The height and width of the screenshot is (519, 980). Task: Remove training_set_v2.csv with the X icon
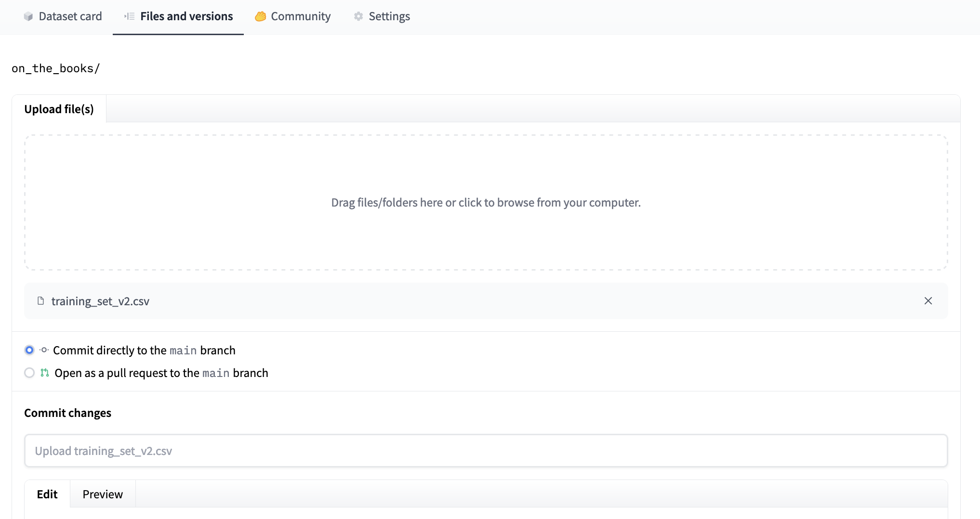coord(928,301)
